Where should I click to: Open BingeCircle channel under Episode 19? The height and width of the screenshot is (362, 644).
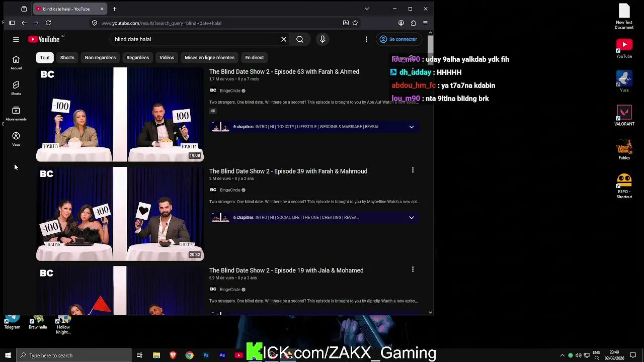[230, 290]
